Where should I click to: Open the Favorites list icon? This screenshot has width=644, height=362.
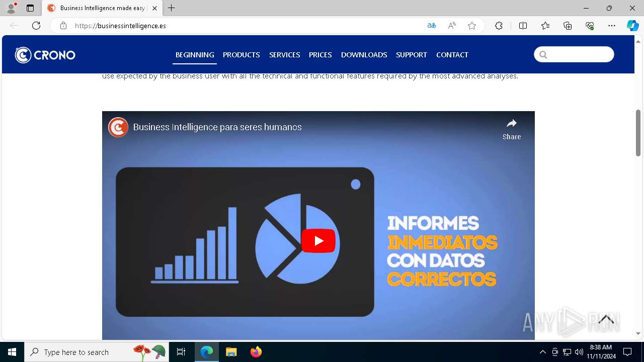(x=545, y=26)
